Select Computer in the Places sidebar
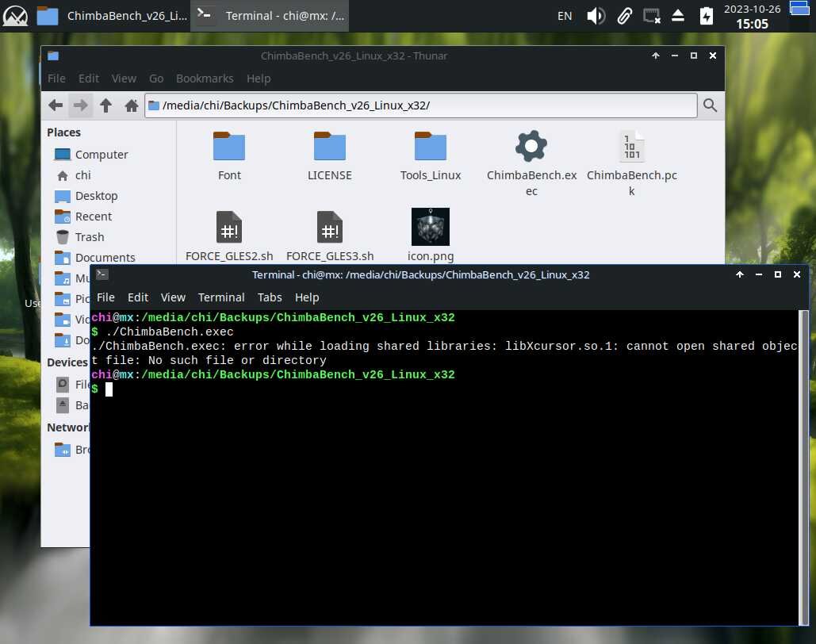 pos(102,154)
